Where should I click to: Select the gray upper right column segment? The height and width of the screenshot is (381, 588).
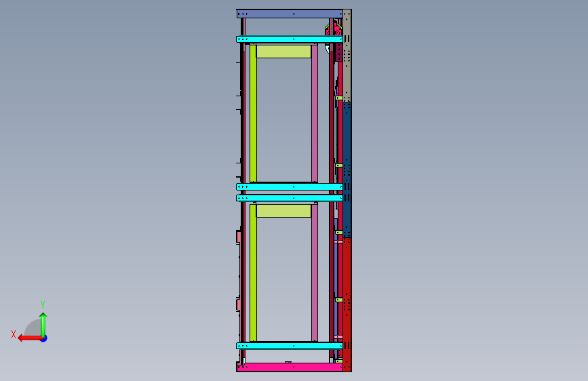tap(347, 56)
